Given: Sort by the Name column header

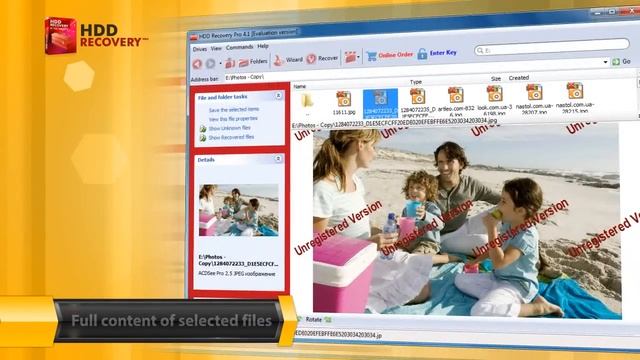Looking at the screenshot, I should point(300,87).
